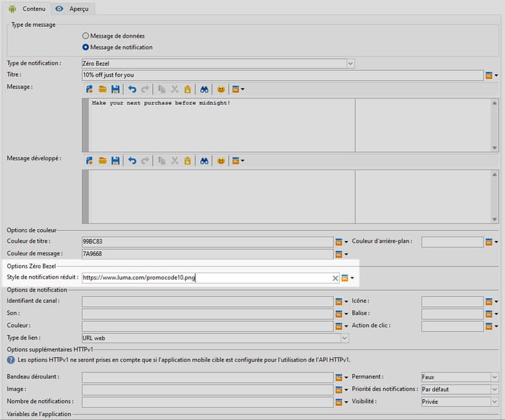
Task: Click the Son input field
Action: coord(207,314)
